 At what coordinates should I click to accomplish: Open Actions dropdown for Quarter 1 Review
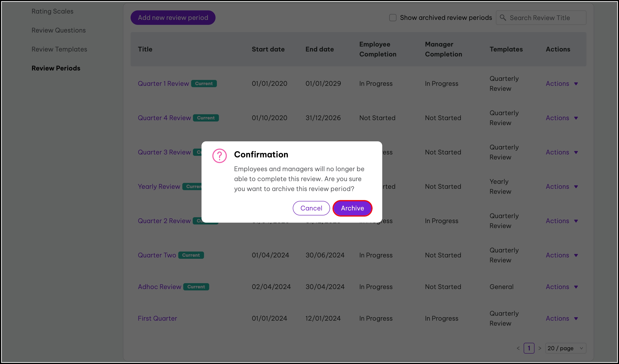coord(562,84)
